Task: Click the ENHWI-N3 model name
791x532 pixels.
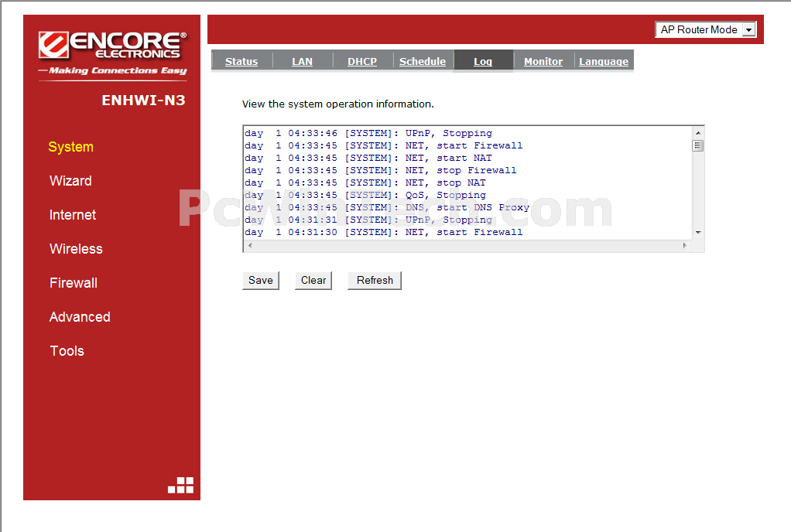Action: click(x=144, y=101)
